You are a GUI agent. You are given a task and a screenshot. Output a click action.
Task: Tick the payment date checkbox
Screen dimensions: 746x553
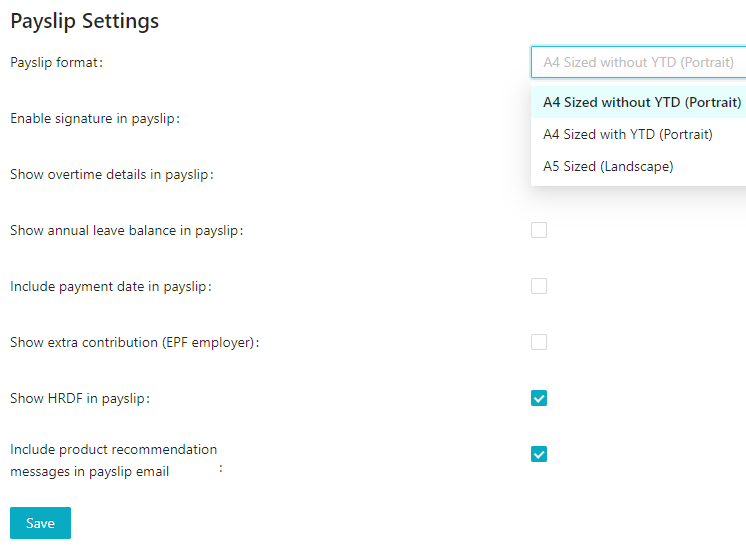pos(539,286)
